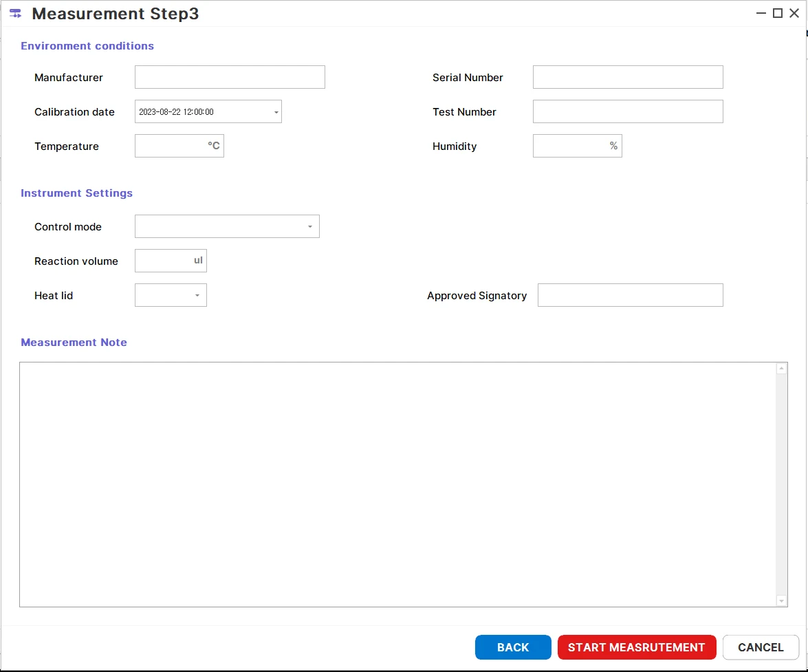Click the Humidity % field
The height and width of the screenshot is (672, 808).
click(577, 146)
